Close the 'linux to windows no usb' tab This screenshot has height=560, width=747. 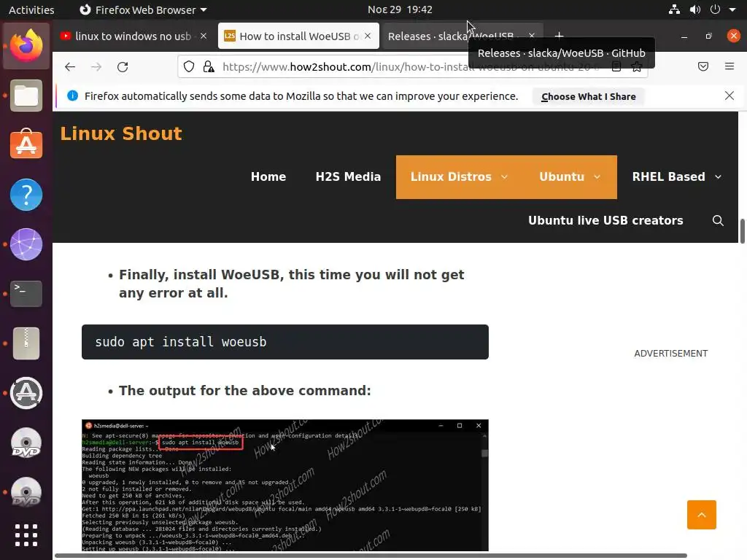point(204,36)
